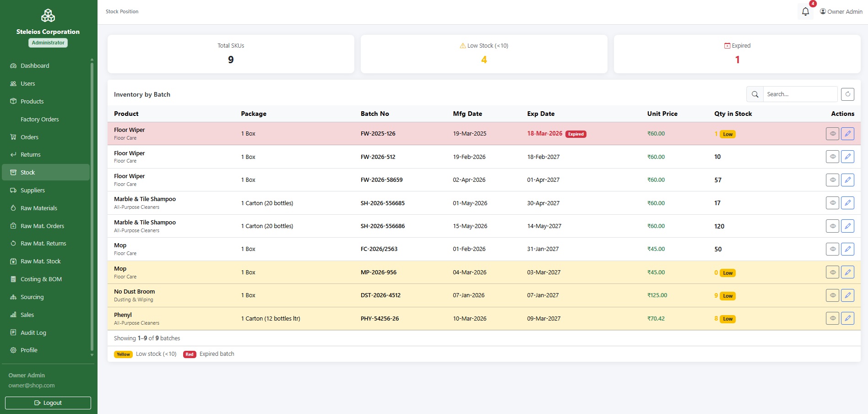Open Orders from the sidebar
868x414 pixels.
46,137
